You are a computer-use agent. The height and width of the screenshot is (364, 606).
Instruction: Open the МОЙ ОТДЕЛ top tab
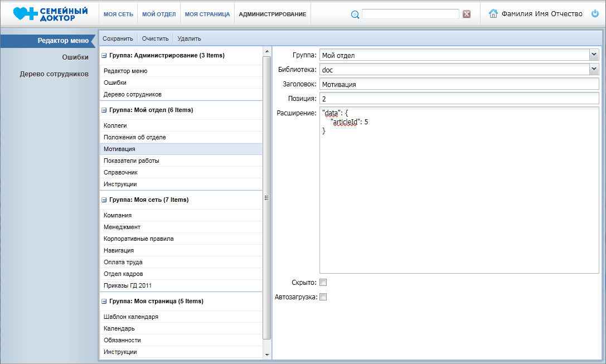pyautogui.click(x=159, y=14)
